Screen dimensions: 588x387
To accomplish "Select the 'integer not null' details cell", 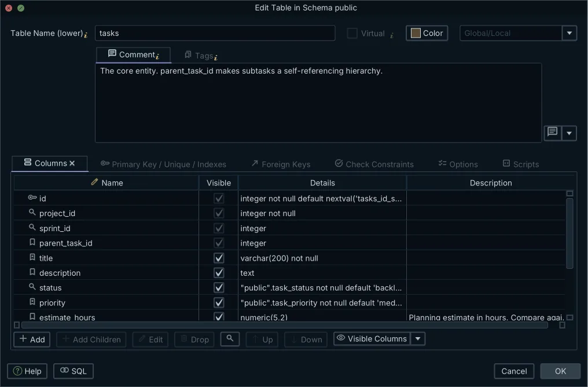I will click(x=322, y=213).
